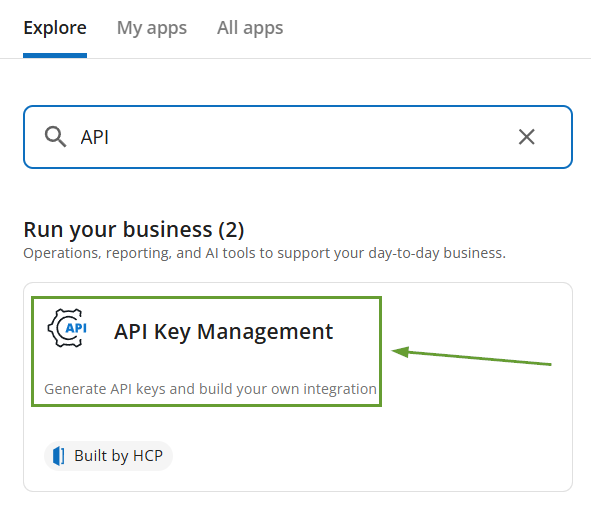
Task: Open the My apps tab
Action: [152, 28]
